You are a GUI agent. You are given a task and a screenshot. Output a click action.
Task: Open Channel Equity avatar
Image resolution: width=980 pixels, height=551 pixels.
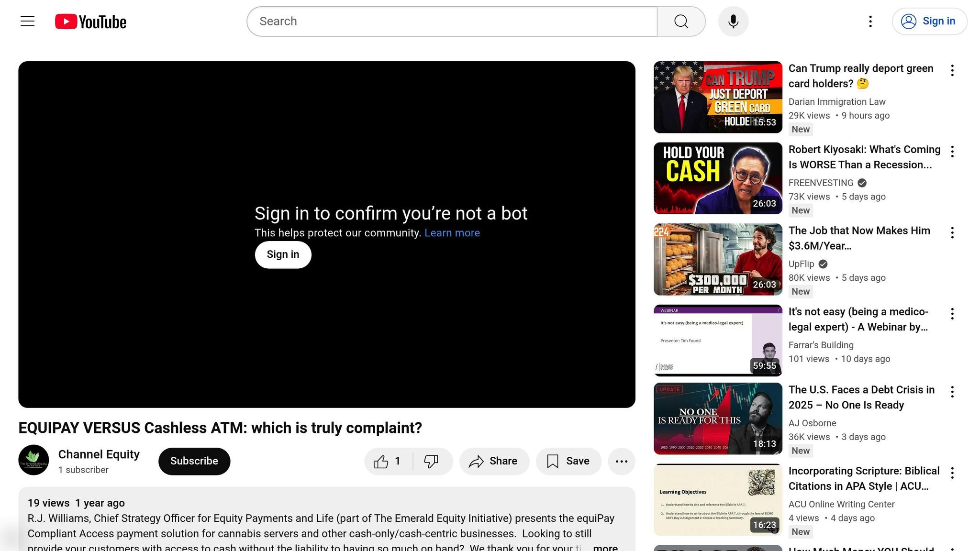[x=33, y=460]
